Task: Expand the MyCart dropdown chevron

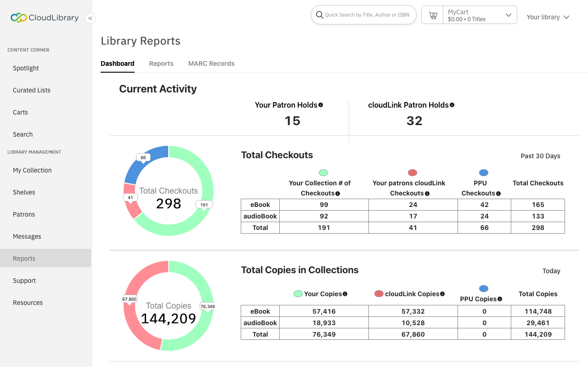Action: (x=508, y=15)
